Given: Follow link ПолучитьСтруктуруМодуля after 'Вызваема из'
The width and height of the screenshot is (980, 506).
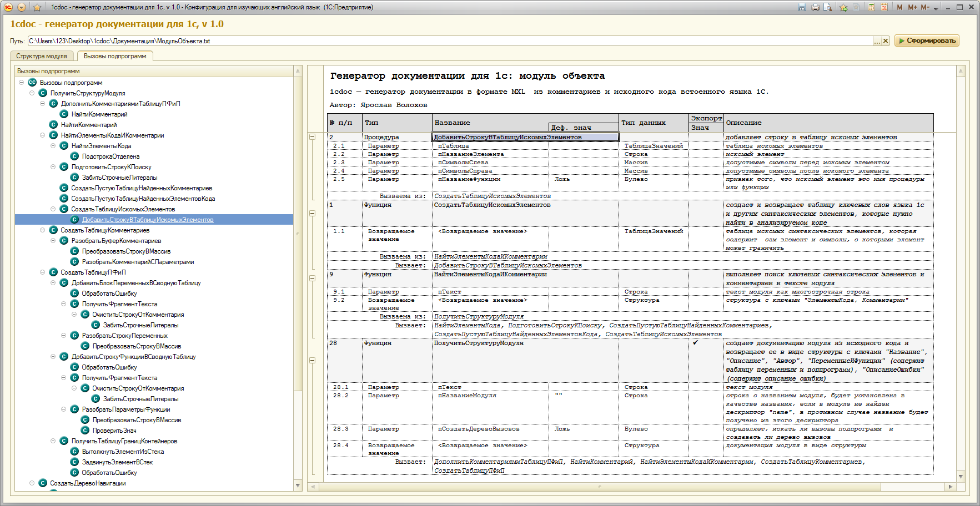Looking at the screenshot, I should click(479, 317).
